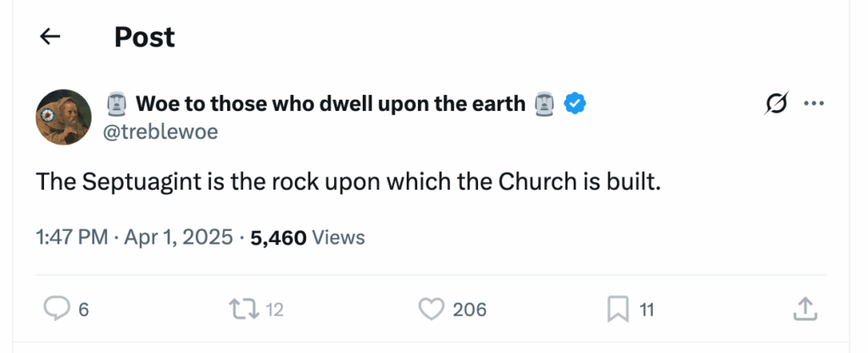Open the Grok slashed-circle icon
Image resolution: width=868 pixels, height=353 pixels.
tap(774, 104)
